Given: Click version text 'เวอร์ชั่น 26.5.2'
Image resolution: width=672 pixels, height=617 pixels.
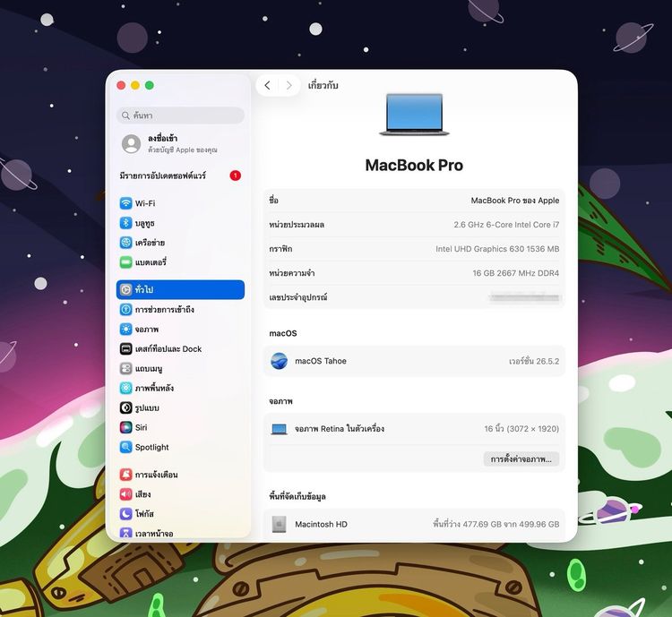Looking at the screenshot, I should coord(534,361).
